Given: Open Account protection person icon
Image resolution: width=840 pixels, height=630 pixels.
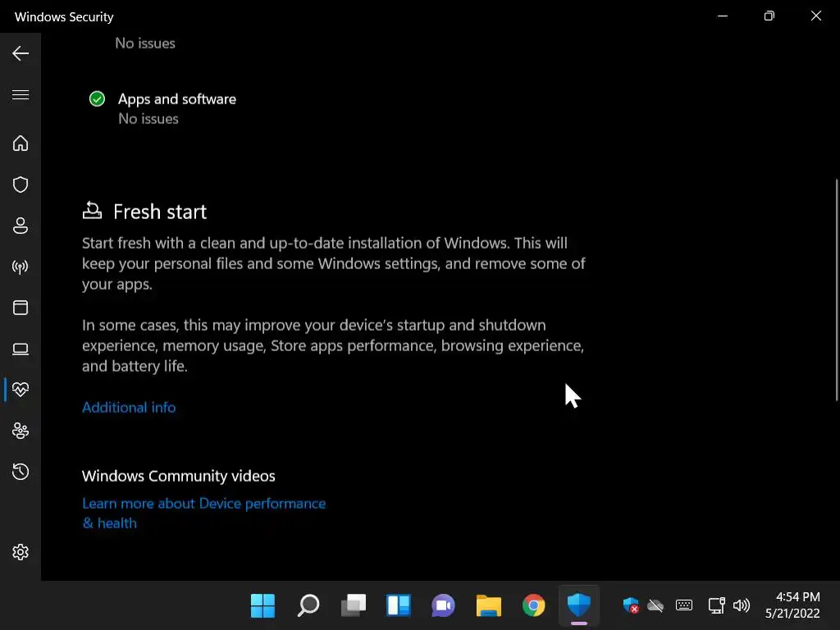Looking at the screenshot, I should [x=21, y=226].
